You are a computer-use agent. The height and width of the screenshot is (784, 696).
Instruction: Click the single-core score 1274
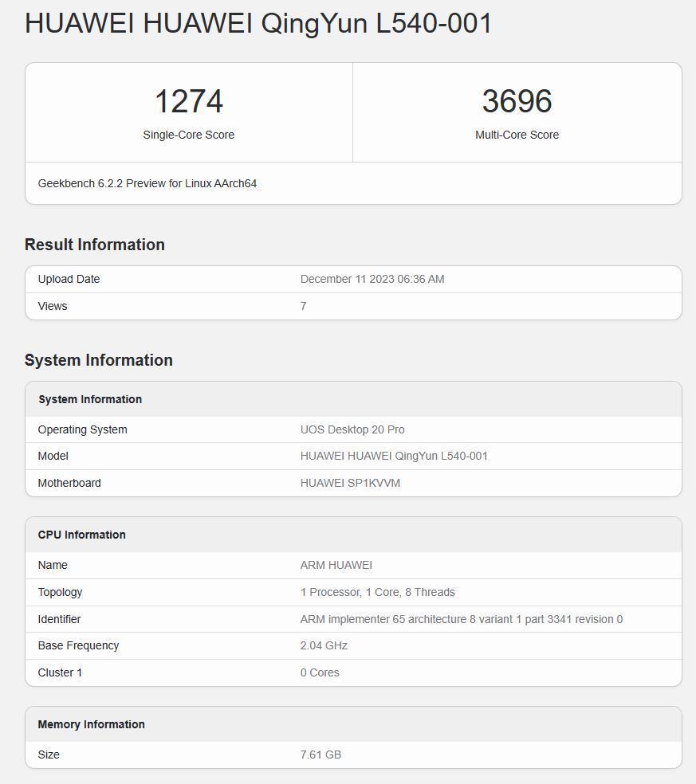click(188, 101)
